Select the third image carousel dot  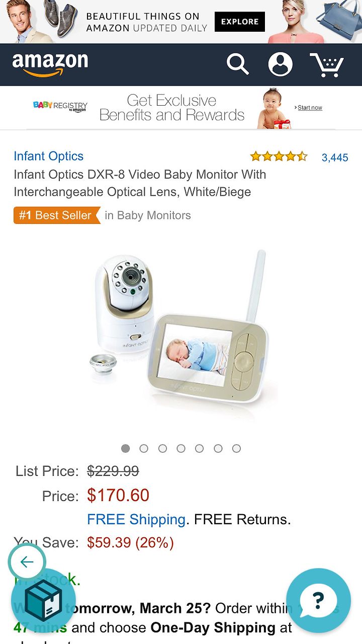pos(162,448)
